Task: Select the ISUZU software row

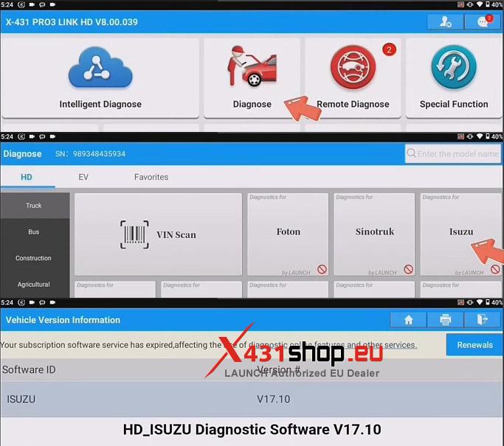Action: [252, 399]
